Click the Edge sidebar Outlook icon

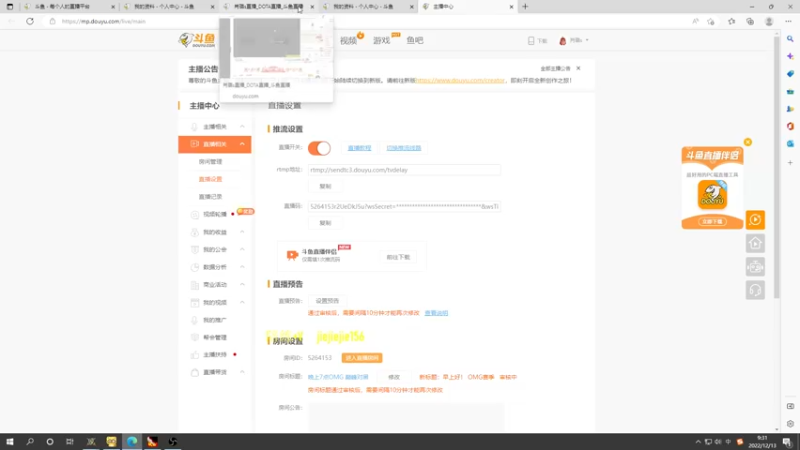790,144
